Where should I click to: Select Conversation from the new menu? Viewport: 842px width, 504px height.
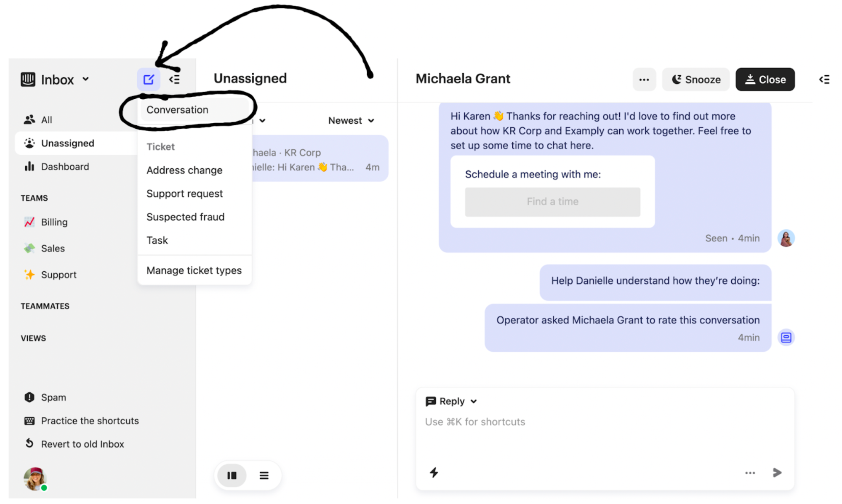[x=177, y=110]
